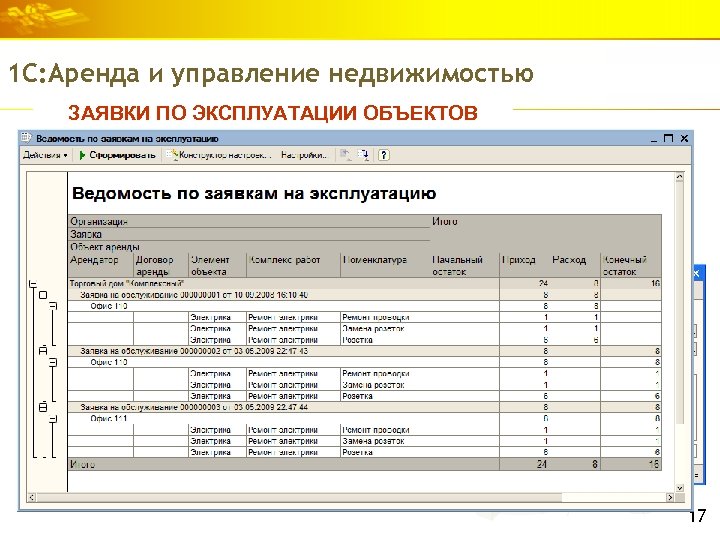The width and height of the screenshot is (720, 540).
Task: Click the report window's title bar icon
Action: (x=27, y=138)
